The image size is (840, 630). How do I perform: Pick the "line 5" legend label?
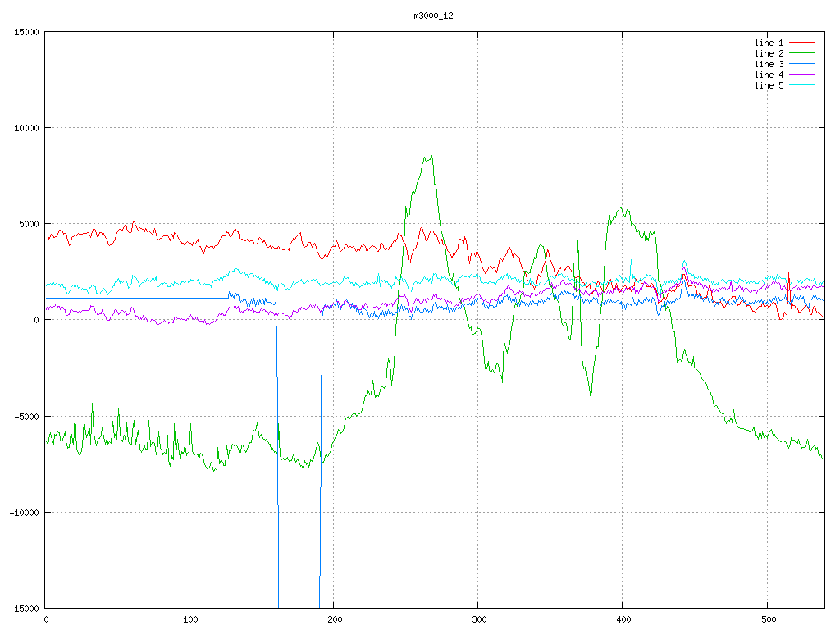pos(769,85)
